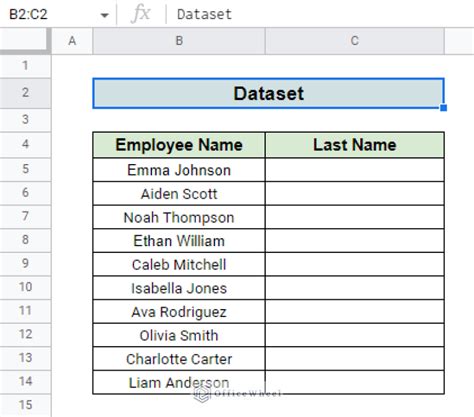Select the Ava Rodriguez cell
The height and width of the screenshot is (417, 474).
point(179,312)
